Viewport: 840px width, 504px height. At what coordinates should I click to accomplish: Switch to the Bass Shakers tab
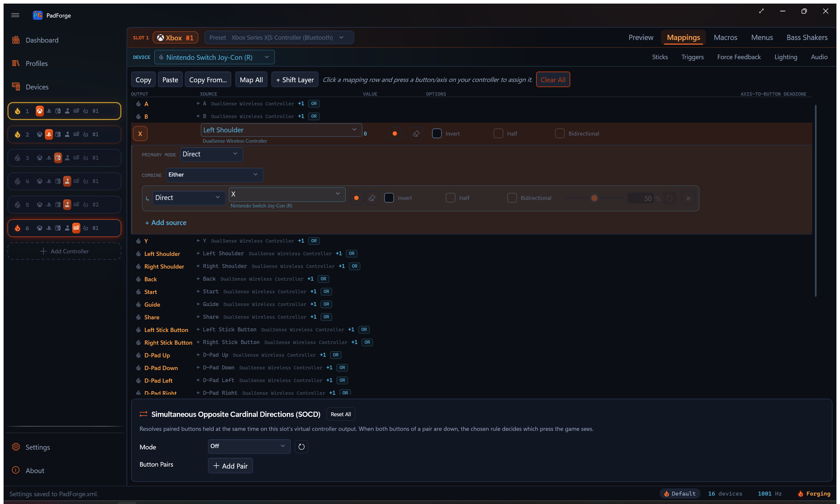[x=807, y=38]
